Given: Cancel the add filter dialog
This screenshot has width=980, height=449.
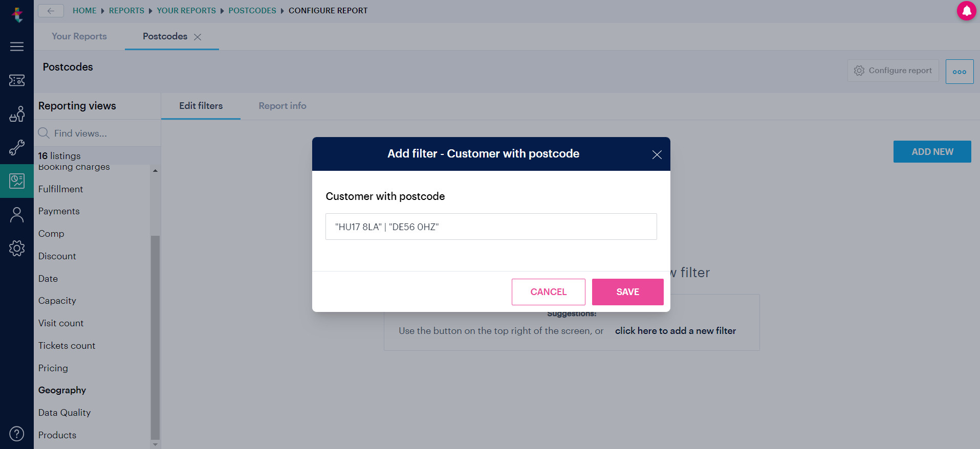Looking at the screenshot, I should (x=549, y=292).
